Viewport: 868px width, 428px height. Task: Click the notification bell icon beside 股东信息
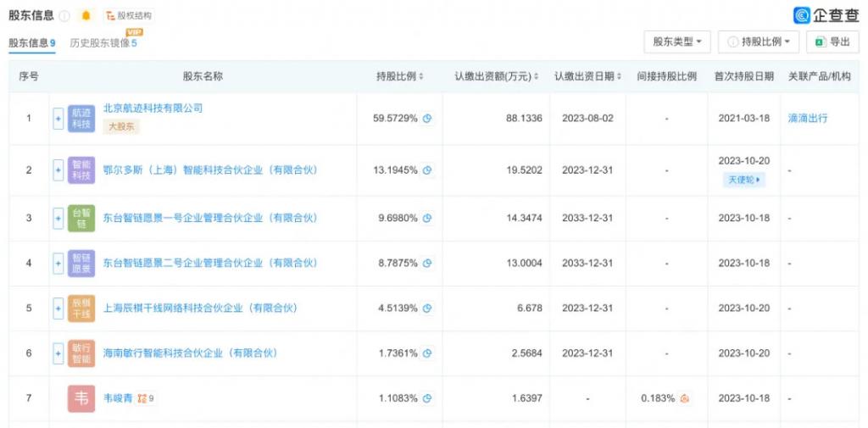(86, 15)
